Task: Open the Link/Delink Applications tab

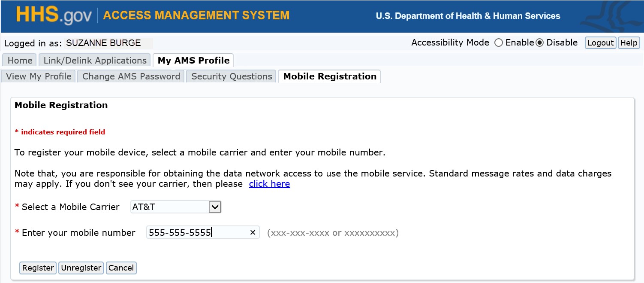Action: 94,60
